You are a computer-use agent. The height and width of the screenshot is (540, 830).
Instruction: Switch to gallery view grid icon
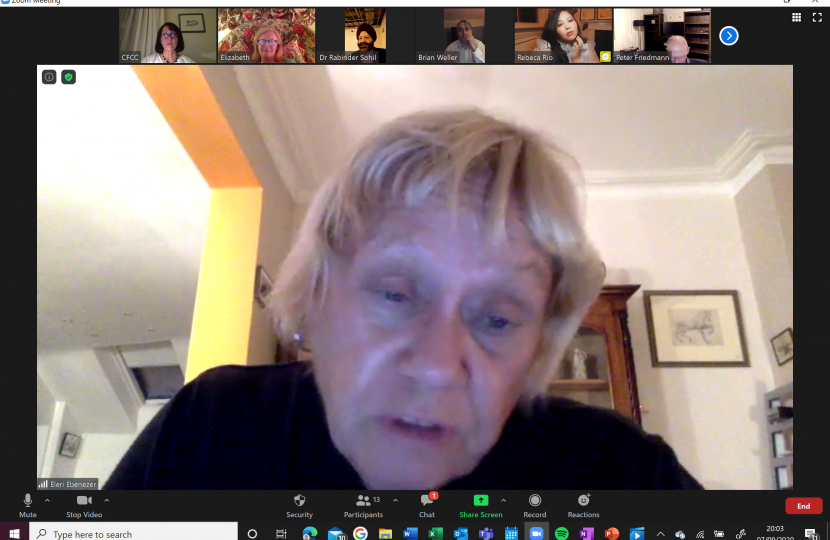pos(796,17)
